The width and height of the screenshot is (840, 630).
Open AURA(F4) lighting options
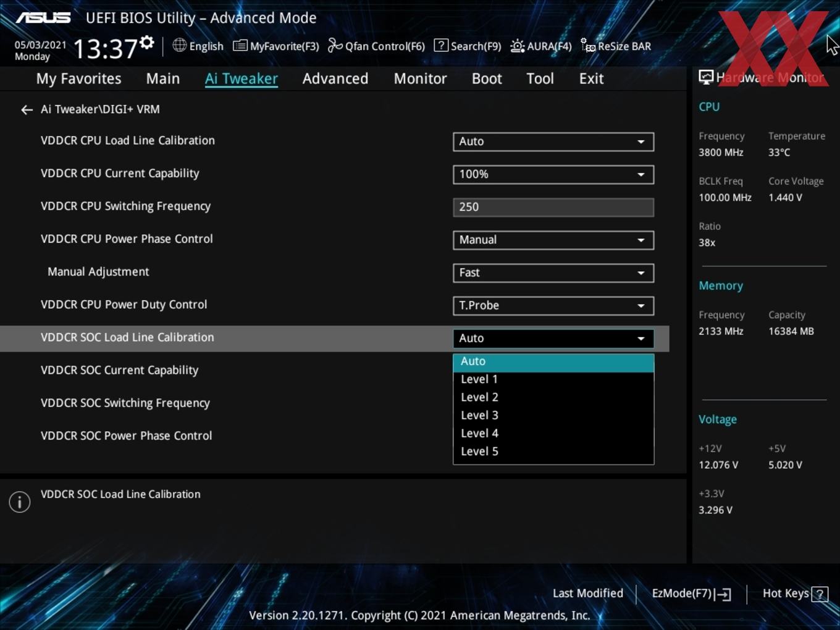tap(541, 46)
